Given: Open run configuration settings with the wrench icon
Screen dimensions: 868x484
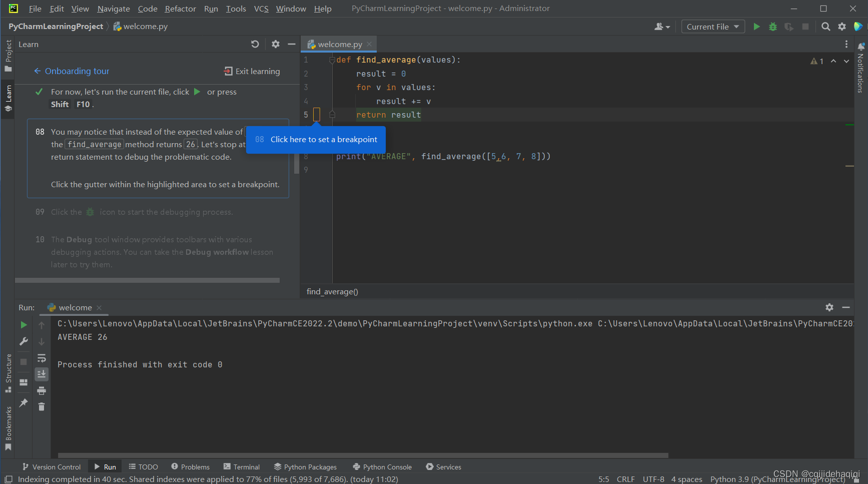Looking at the screenshot, I should coord(23,341).
